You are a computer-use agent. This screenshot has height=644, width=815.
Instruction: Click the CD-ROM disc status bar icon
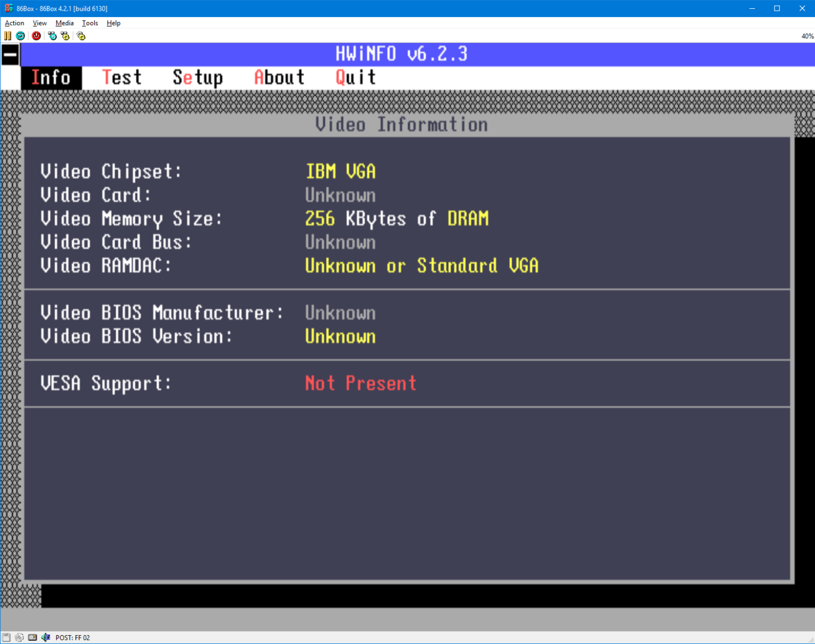point(19,638)
